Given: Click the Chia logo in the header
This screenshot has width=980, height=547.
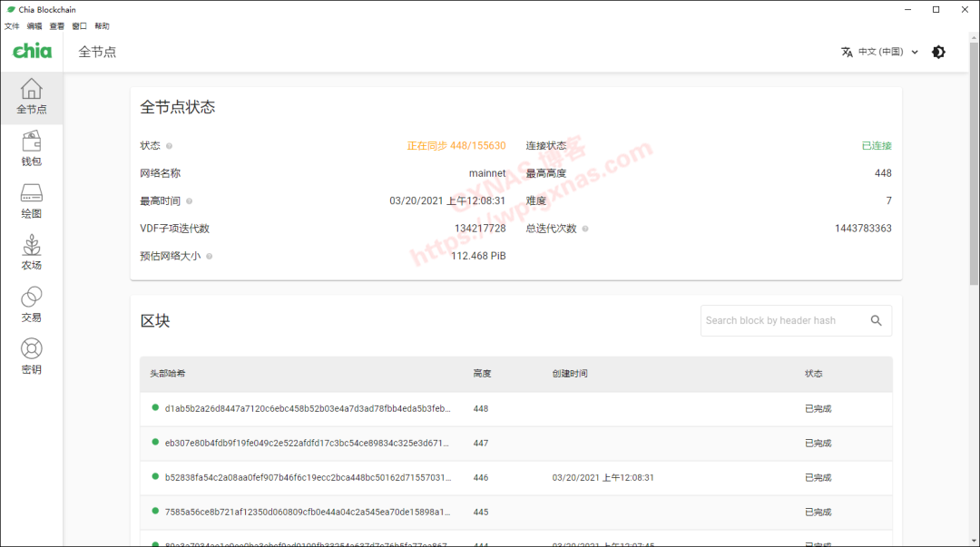Looking at the screenshot, I should point(32,52).
